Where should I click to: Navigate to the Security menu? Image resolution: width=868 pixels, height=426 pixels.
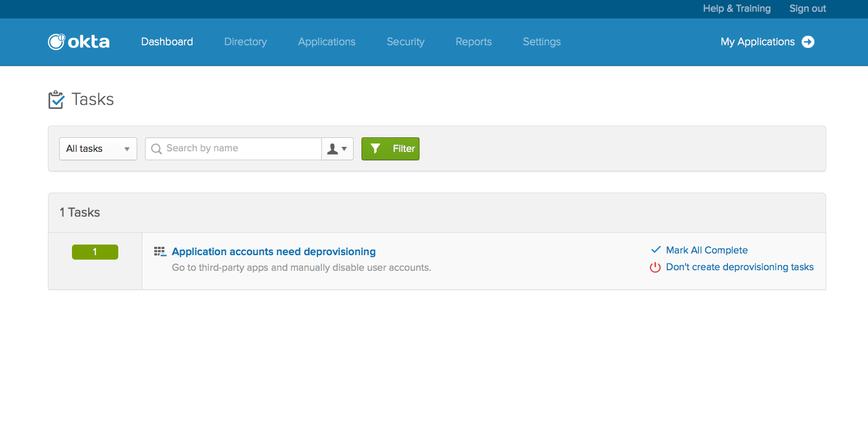tap(406, 42)
